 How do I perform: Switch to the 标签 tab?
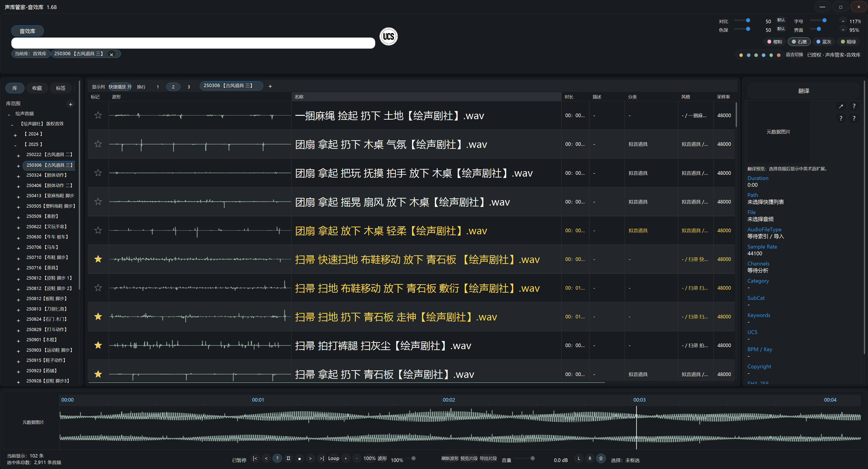pyautogui.click(x=61, y=88)
